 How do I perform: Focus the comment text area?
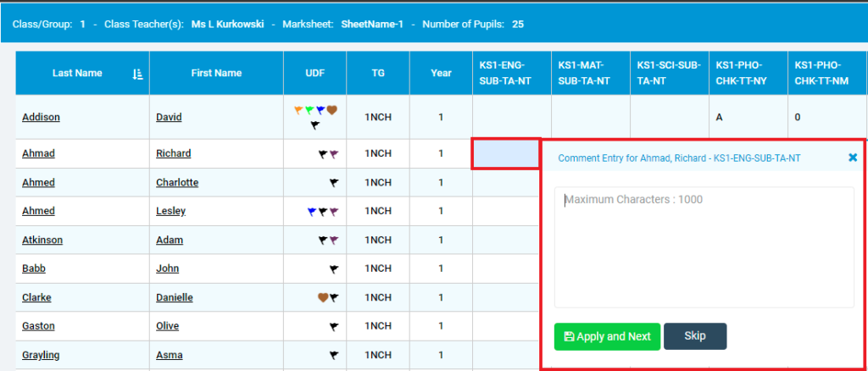[704, 247]
